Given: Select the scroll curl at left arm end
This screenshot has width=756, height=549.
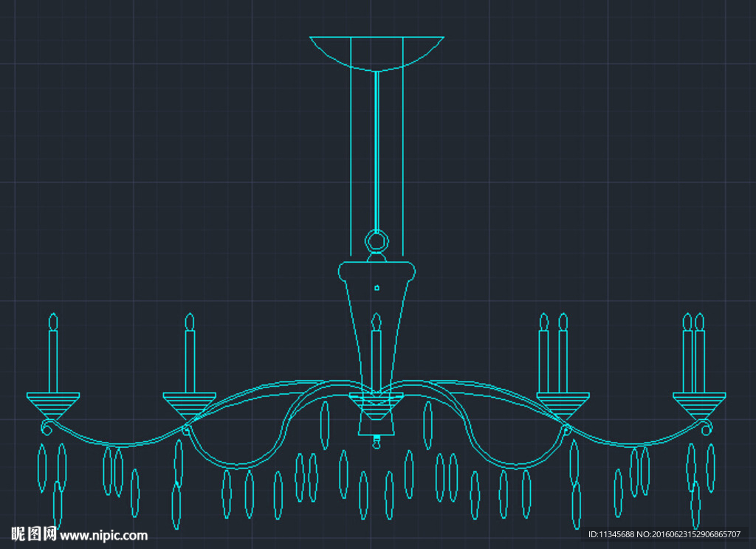Looking at the screenshot, I should (47, 427).
